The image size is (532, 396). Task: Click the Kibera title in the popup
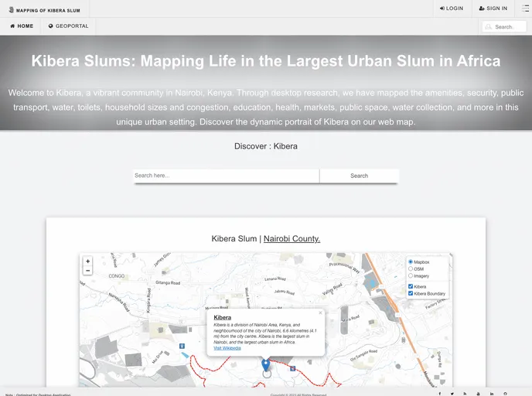click(x=222, y=318)
